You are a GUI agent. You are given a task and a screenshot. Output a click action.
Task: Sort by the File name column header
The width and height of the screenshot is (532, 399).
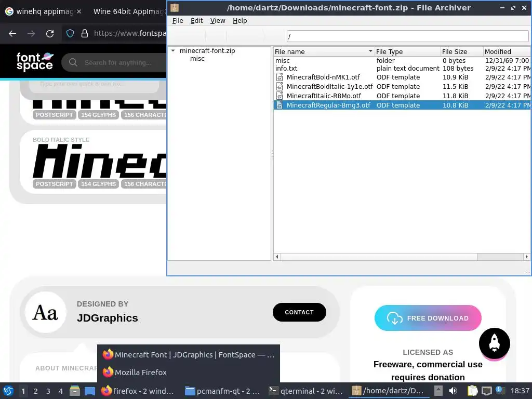324,51
